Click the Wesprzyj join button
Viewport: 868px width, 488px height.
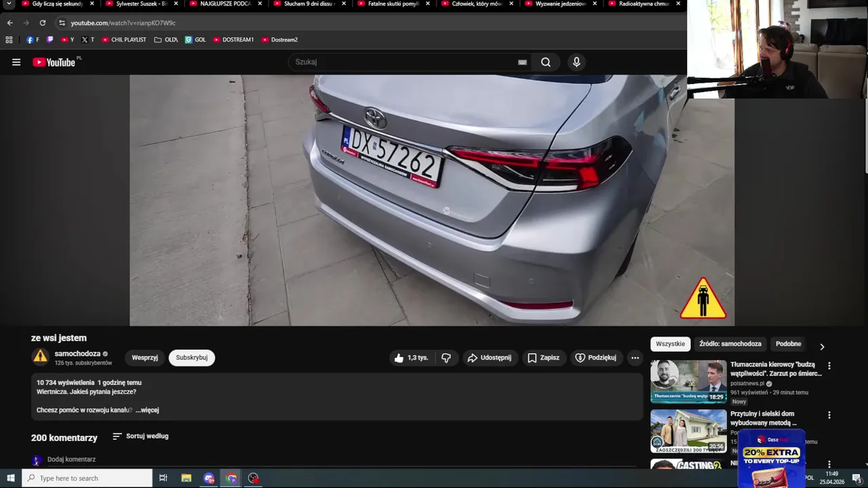[x=144, y=358]
